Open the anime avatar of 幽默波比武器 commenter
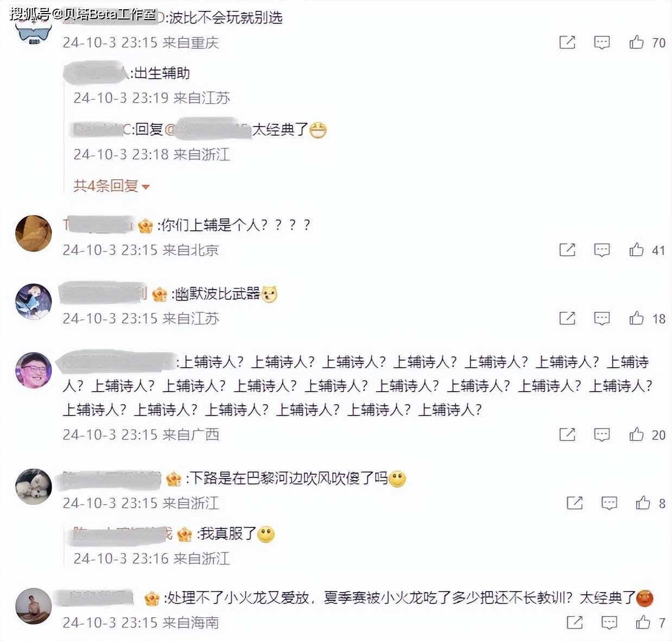The image size is (672, 641). point(34,301)
